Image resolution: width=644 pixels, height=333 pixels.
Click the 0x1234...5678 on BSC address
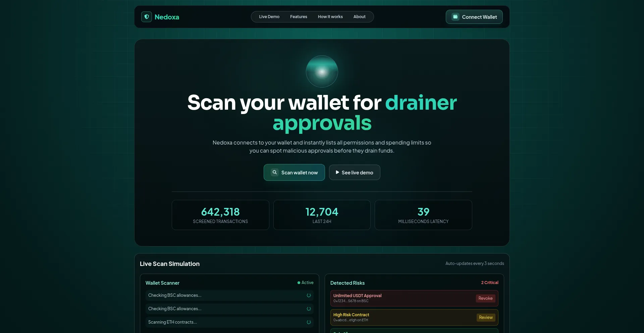351,301
